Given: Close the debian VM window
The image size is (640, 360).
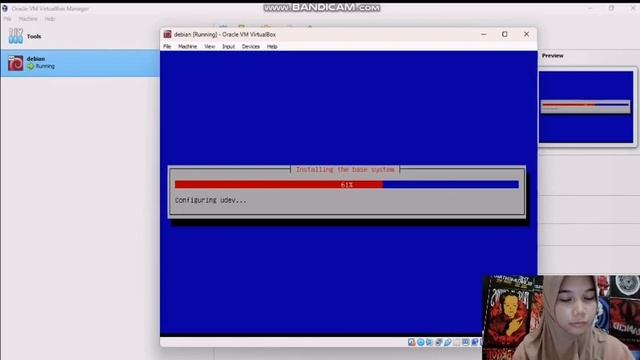Looking at the screenshot, I should [527, 34].
